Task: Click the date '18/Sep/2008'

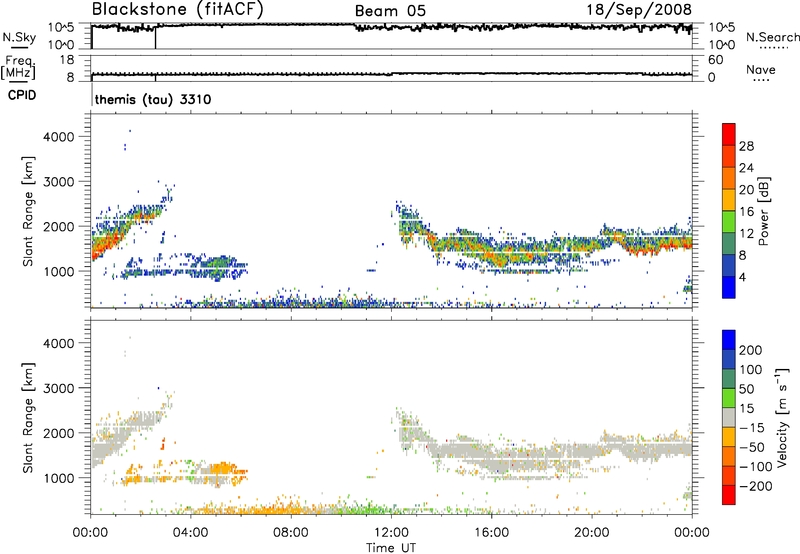Action: (639, 10)
